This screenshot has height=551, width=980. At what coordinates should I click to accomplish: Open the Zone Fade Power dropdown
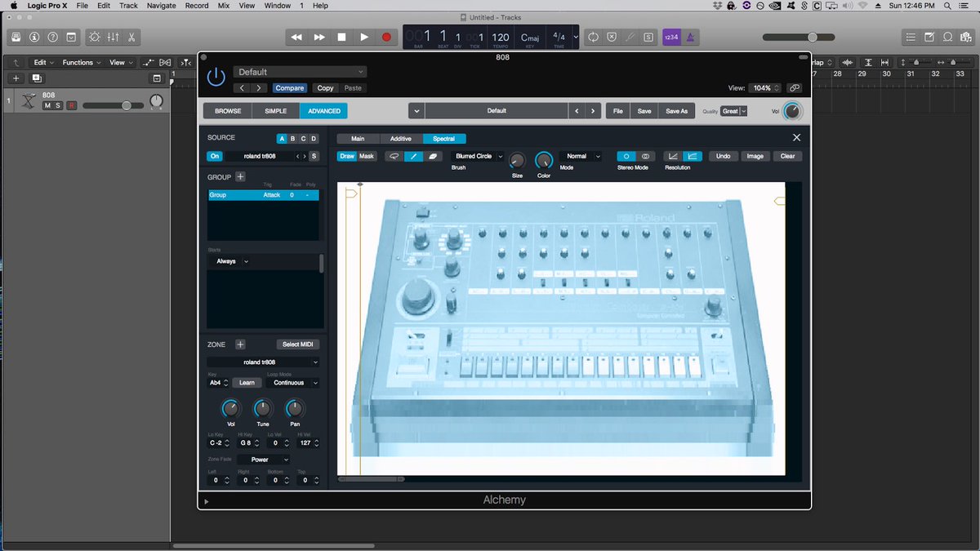click(263, 460)
